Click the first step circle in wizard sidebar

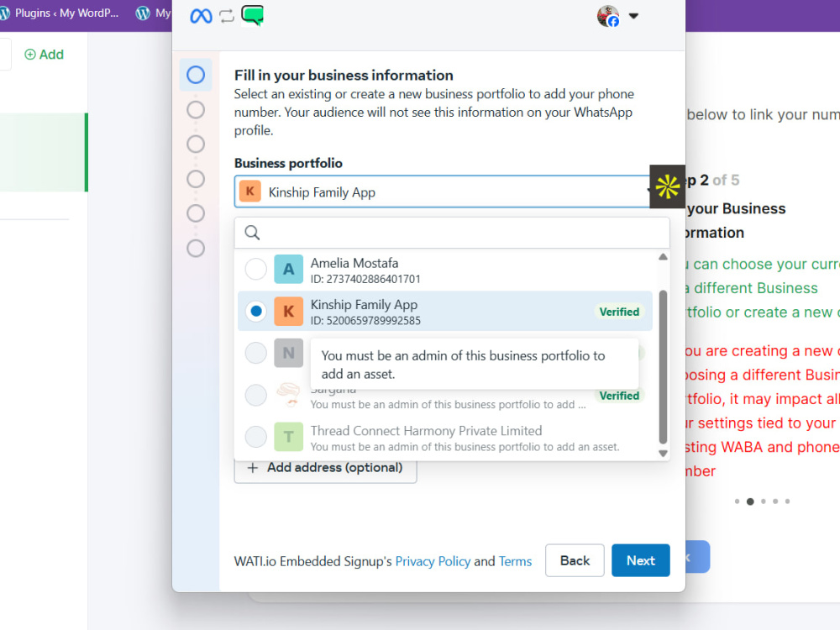click(196, 75)
